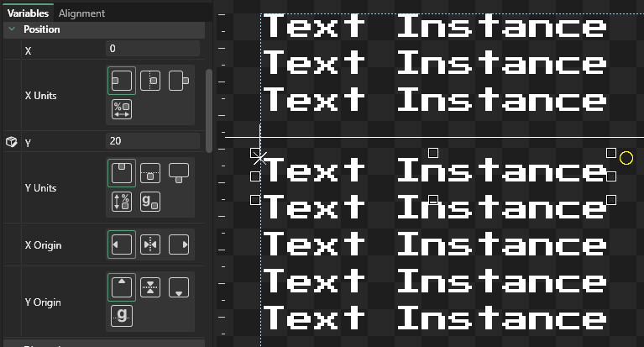Switch to the Alignment tab
This screenshot has width=644, height=347.
pos(81,13)
